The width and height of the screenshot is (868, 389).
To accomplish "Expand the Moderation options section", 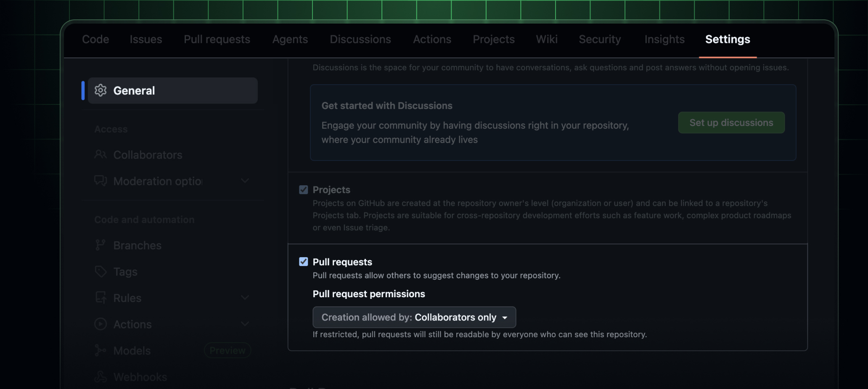I will [245, 181].
